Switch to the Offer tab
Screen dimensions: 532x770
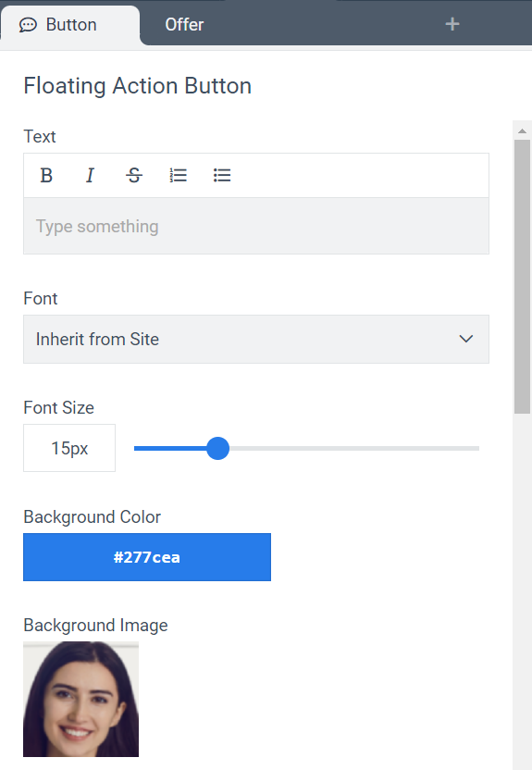click(x=184, y=25)
